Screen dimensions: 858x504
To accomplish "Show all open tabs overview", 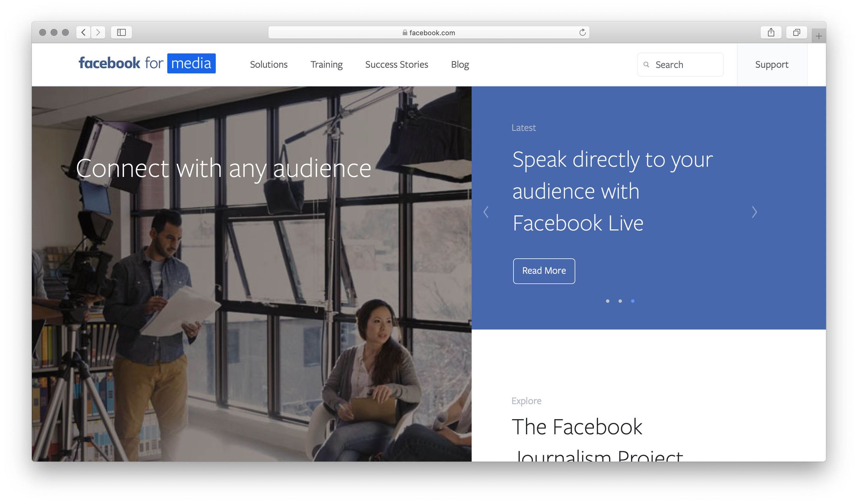I will coord(796,32).
